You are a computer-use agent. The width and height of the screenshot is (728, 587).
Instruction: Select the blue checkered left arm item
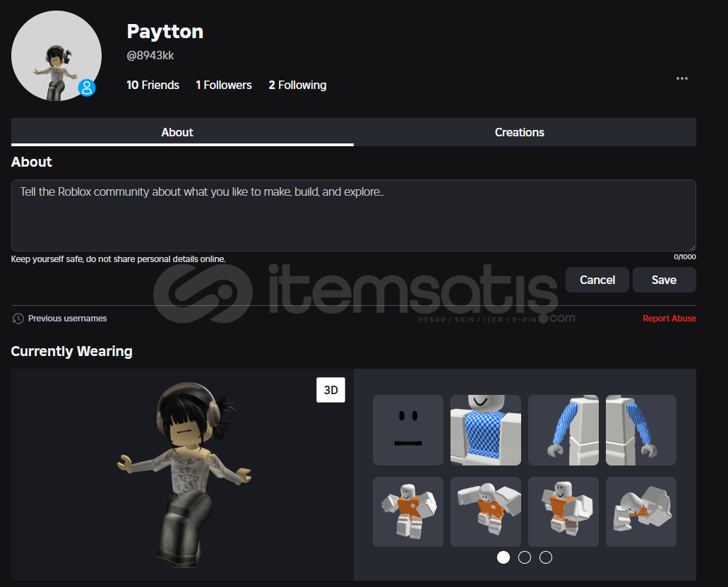[641, 430]
